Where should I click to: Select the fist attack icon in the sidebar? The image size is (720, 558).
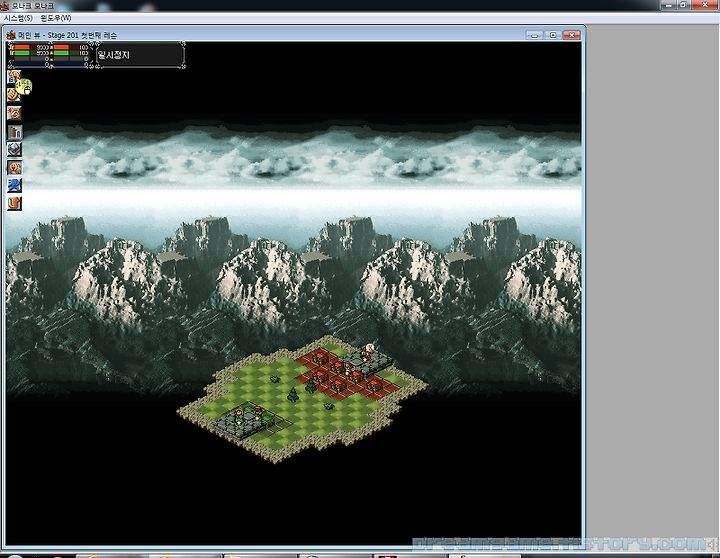point(14,95)
